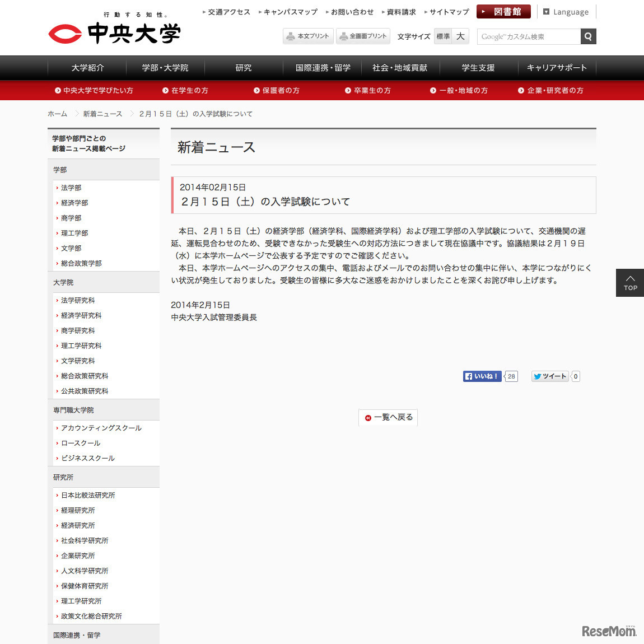
Task: Open the 図書館 library page
Action: (503, 11)
